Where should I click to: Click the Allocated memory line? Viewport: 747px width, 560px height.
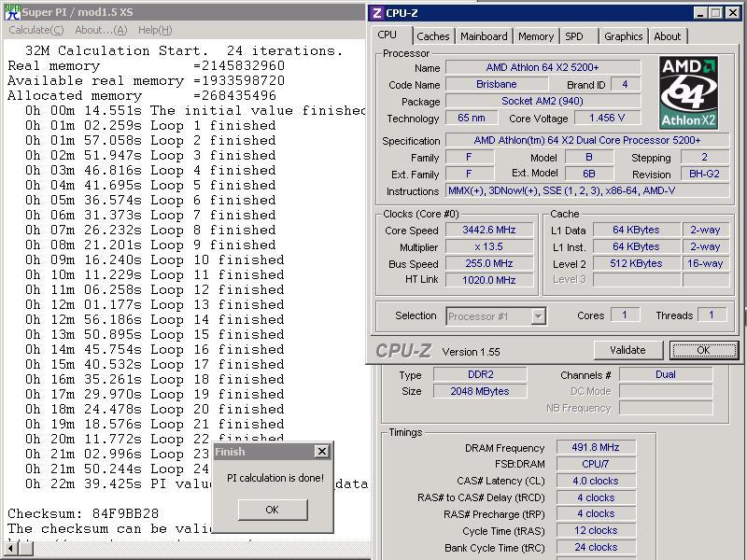[x=142, y=96]
